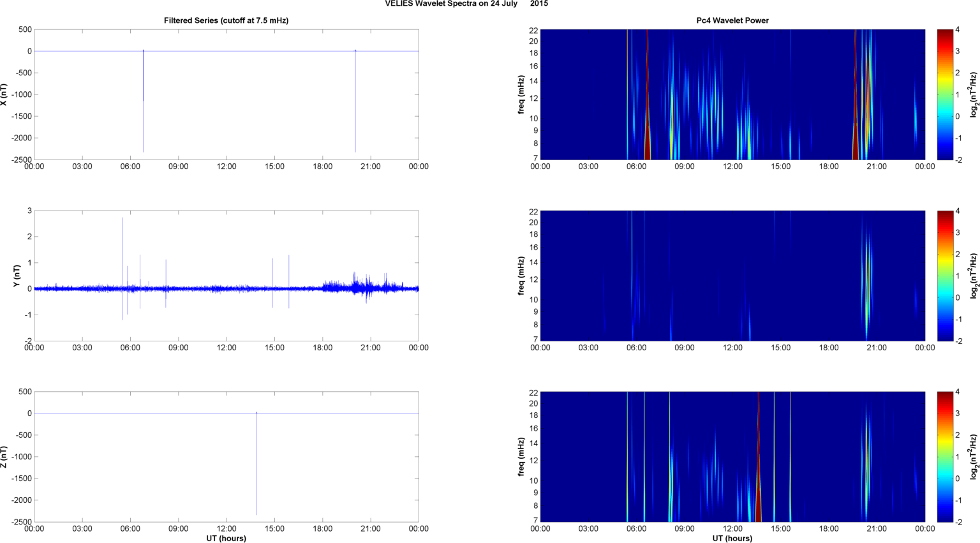Click the Pc4 Wavelet Power heading

[732, 20]
